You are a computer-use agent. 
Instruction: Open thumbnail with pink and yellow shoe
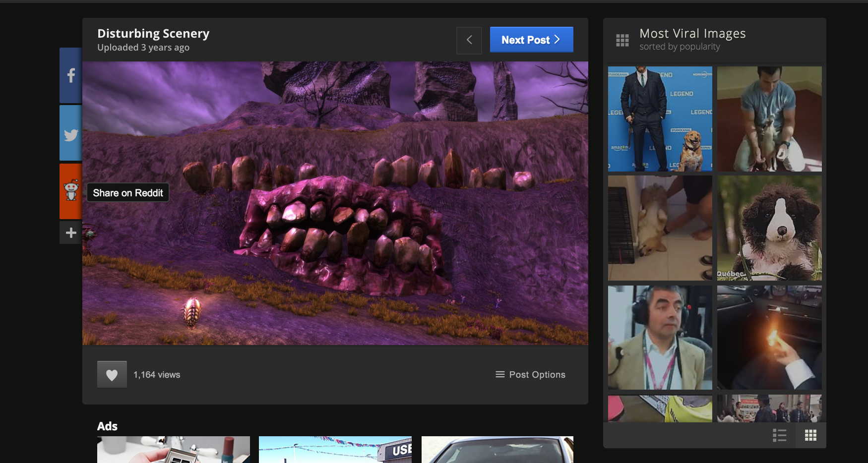click(x=660, y=408)
